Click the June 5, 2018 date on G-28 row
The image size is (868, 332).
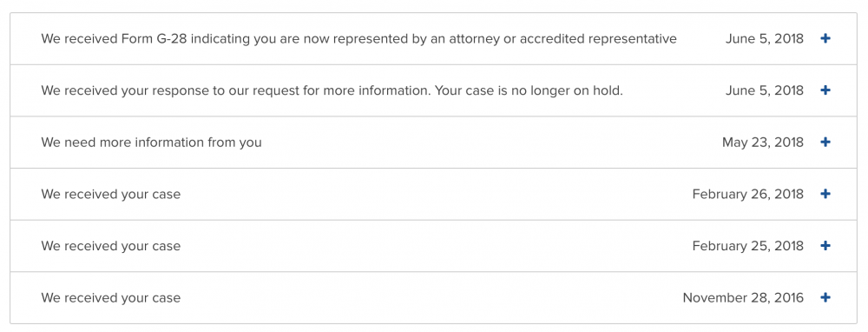click(765, 39)
